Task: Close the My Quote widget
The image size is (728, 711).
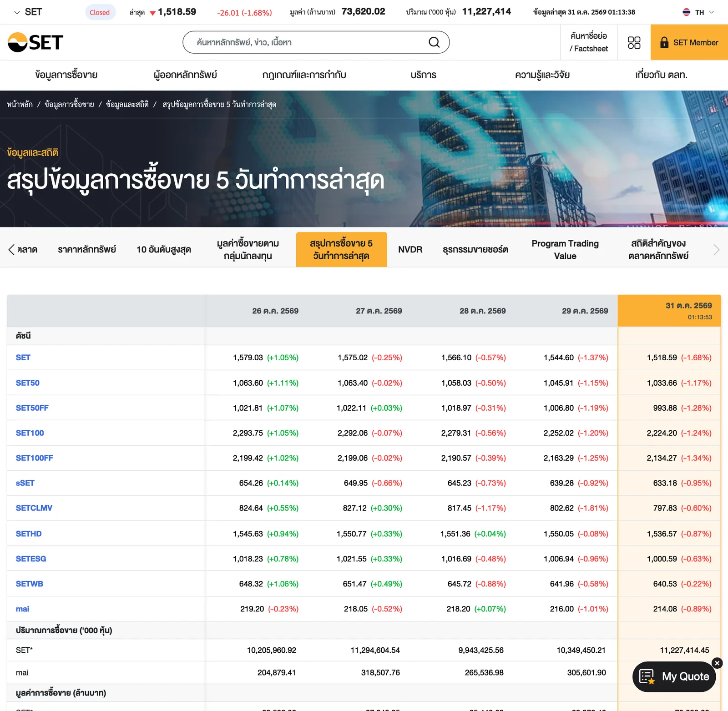Action: [x=717, y=663]
